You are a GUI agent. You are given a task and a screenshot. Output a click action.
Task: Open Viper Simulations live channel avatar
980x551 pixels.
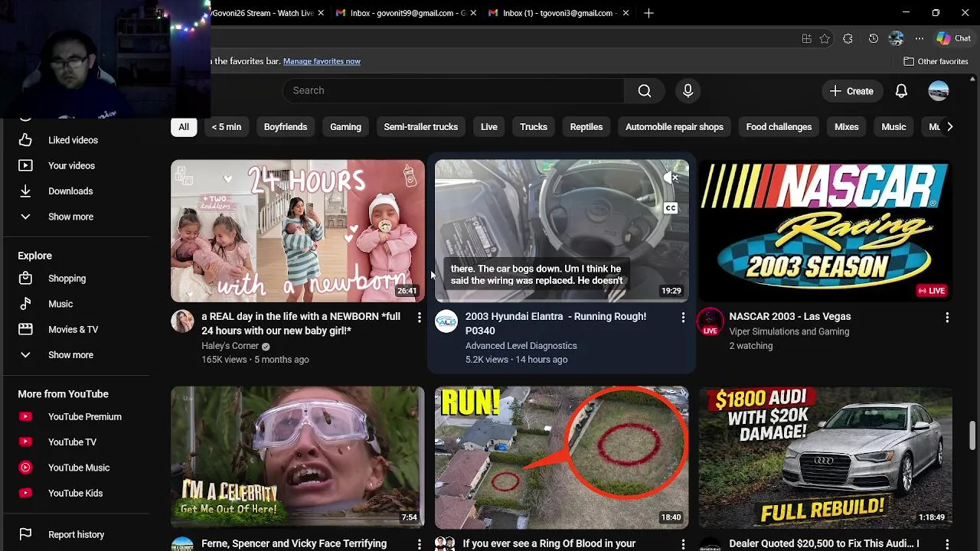(x=710, y=321)
